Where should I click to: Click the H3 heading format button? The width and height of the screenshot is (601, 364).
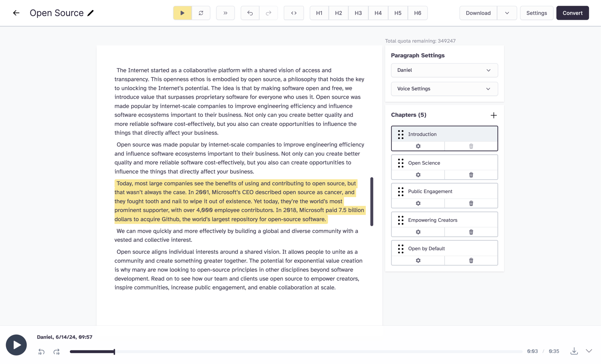pos(358,13)
